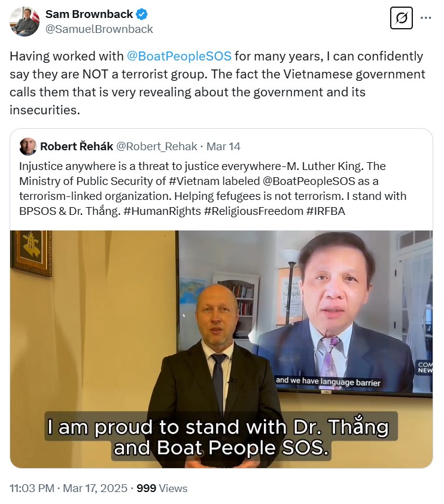
Task: Click the @Robert_Rehak handle
Action: tap(157, 147)
